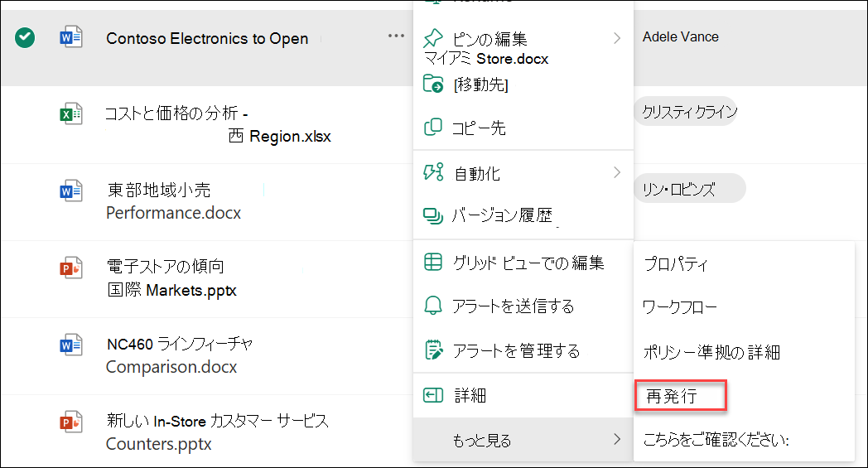Open 東部地域小売 Performance.docx
Image resolution: width=868 pixels, height=468 pixels.
(174, 201)
